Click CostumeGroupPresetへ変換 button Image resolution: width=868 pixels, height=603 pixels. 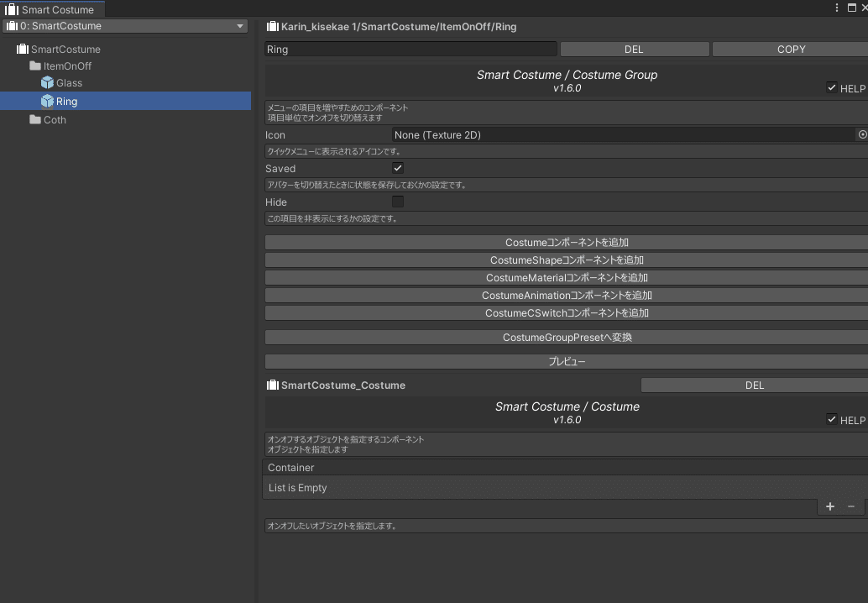[x=567, y=338]
